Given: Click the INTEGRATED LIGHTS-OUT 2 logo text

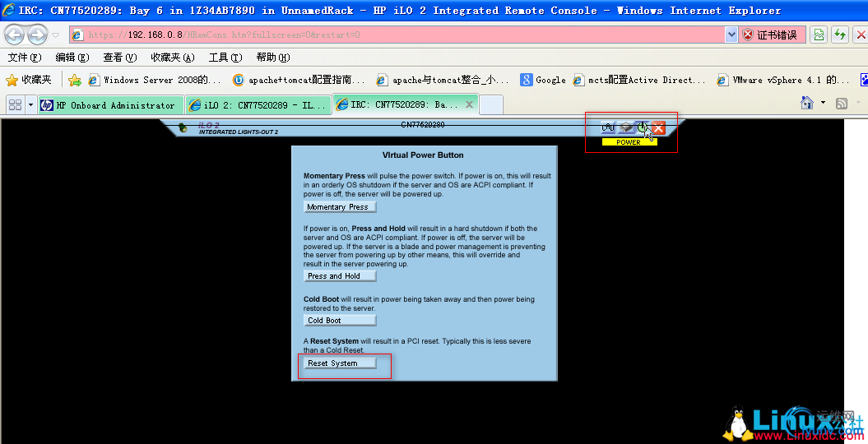Looking at the screenshot, I should click(239, 132).
